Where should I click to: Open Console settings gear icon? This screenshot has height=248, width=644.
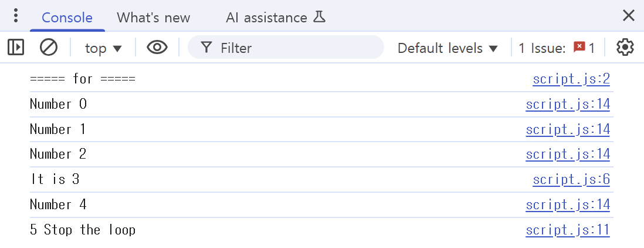point(625,48)
